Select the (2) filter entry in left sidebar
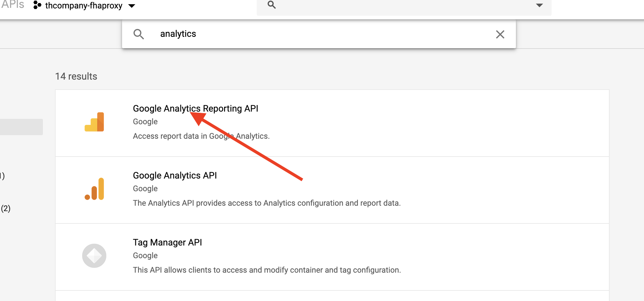Screen dimensions: 644x301 [5, 208]
